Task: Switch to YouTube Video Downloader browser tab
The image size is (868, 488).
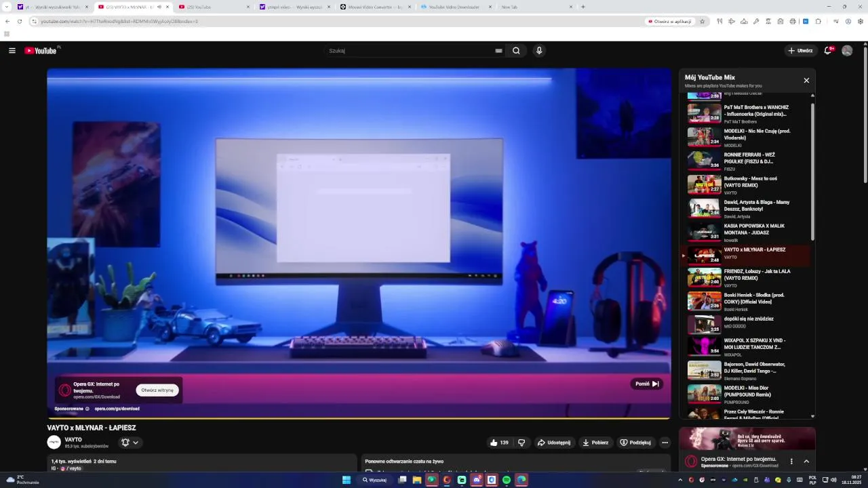Action: [x=457, y=7]
